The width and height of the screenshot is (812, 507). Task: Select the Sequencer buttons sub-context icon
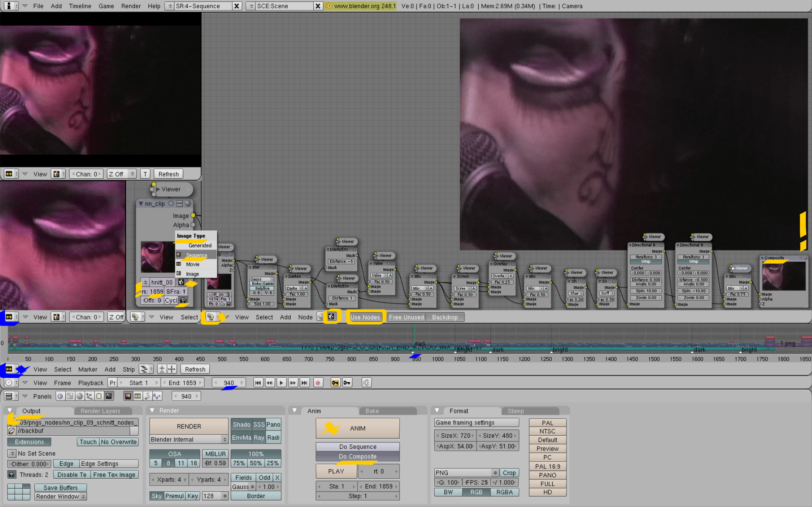tap(138, 396)
